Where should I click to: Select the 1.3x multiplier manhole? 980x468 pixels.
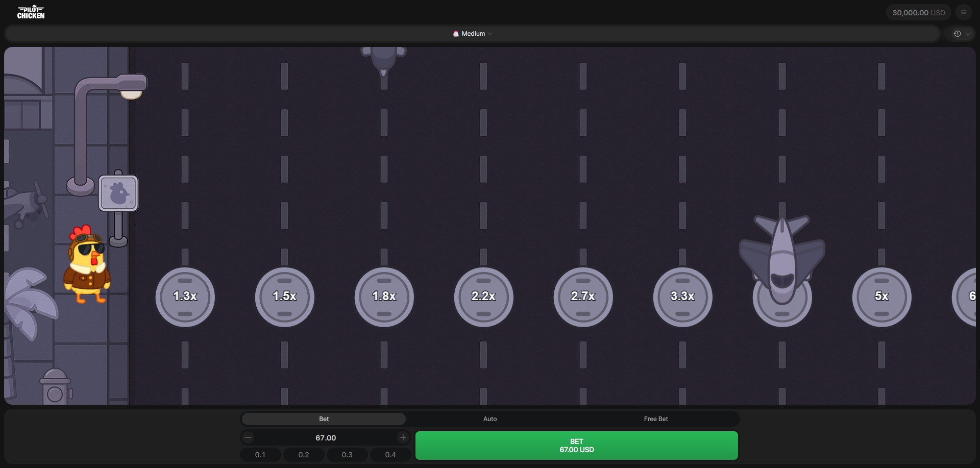[185, 297]
